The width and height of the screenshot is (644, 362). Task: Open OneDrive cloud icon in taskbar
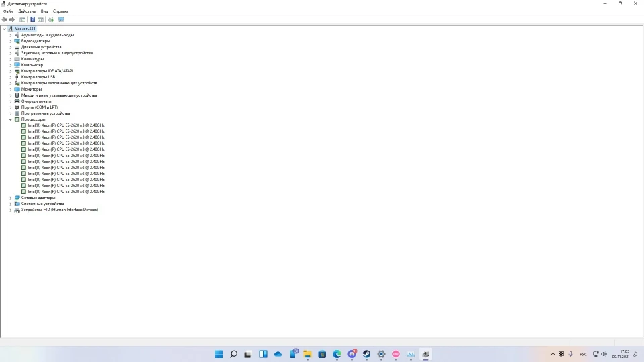click(278, 354)
